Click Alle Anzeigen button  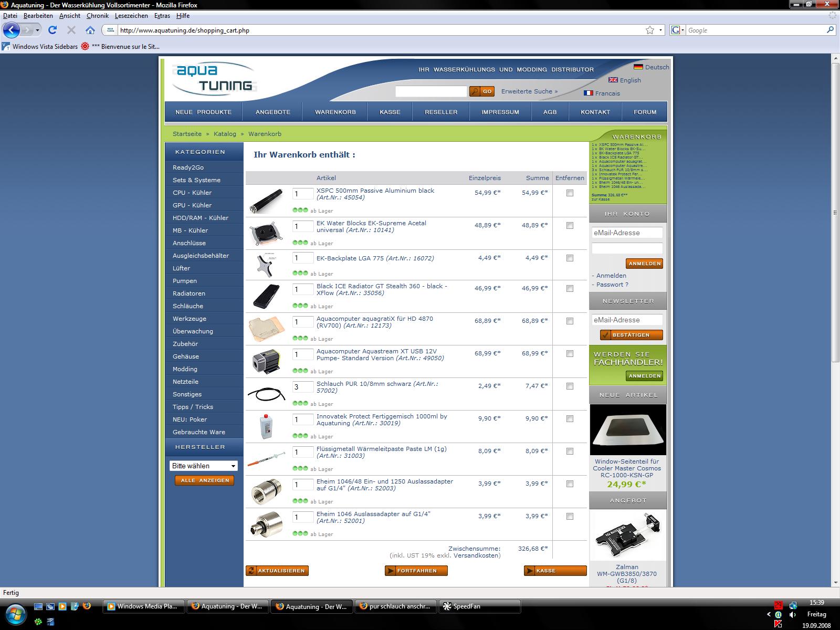point(205,480)
